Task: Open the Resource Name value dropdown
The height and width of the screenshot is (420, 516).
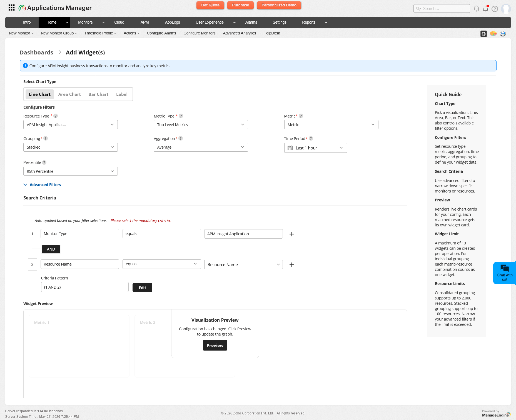Action: [x=243, y=264]
